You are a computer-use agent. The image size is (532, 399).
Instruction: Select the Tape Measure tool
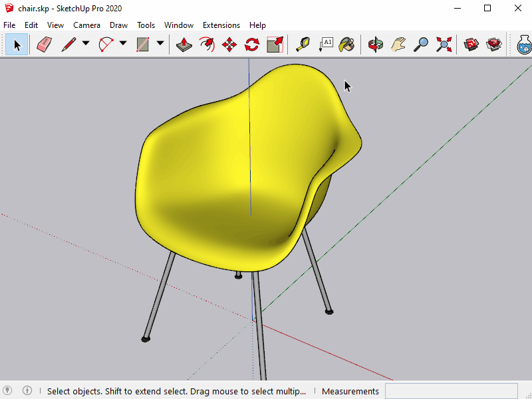point(303,45)
